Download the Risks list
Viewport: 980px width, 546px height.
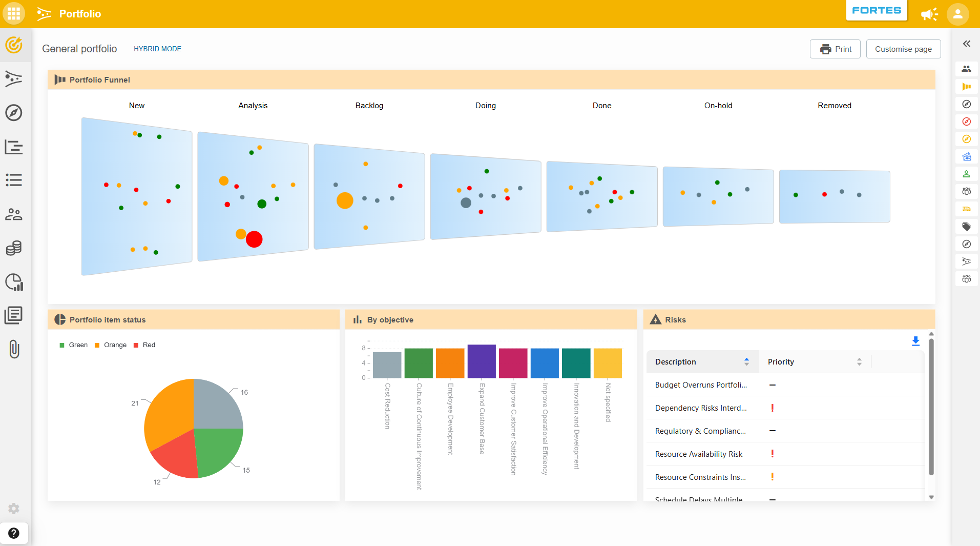click(x=915, y=341)
